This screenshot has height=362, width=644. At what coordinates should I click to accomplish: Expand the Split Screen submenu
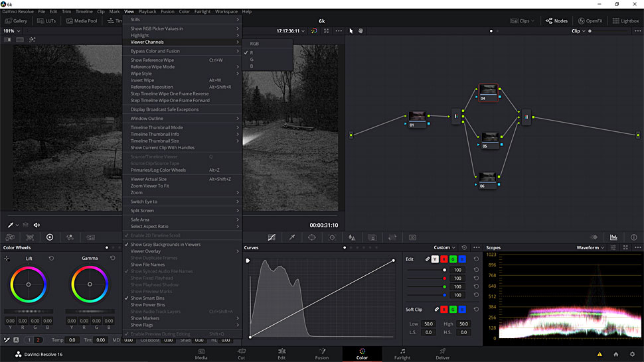click(183, 210)
